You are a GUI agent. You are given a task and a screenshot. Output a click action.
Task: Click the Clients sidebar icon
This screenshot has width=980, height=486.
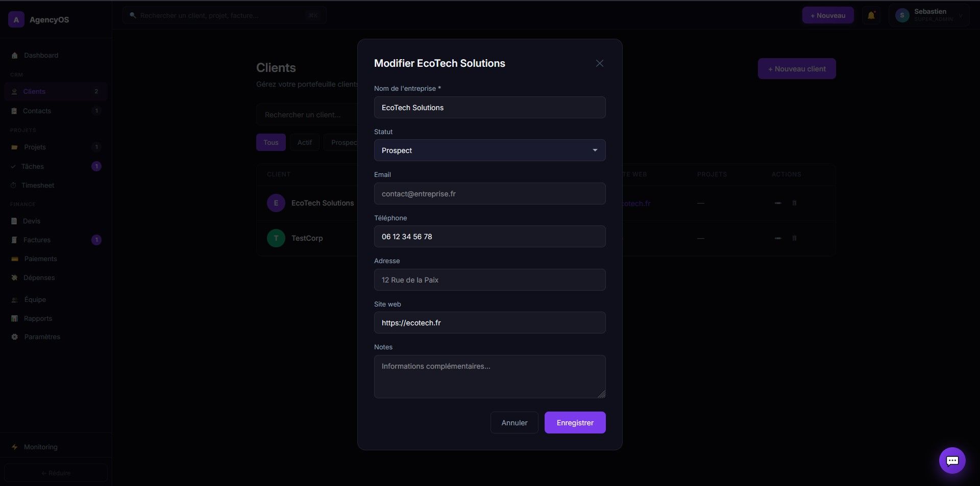click(14, 92)
